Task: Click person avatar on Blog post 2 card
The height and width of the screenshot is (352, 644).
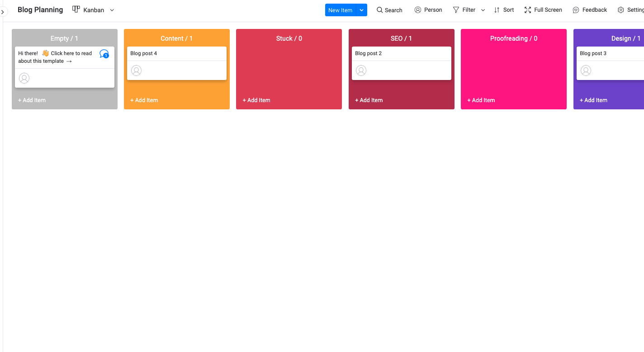Action: 361,70
